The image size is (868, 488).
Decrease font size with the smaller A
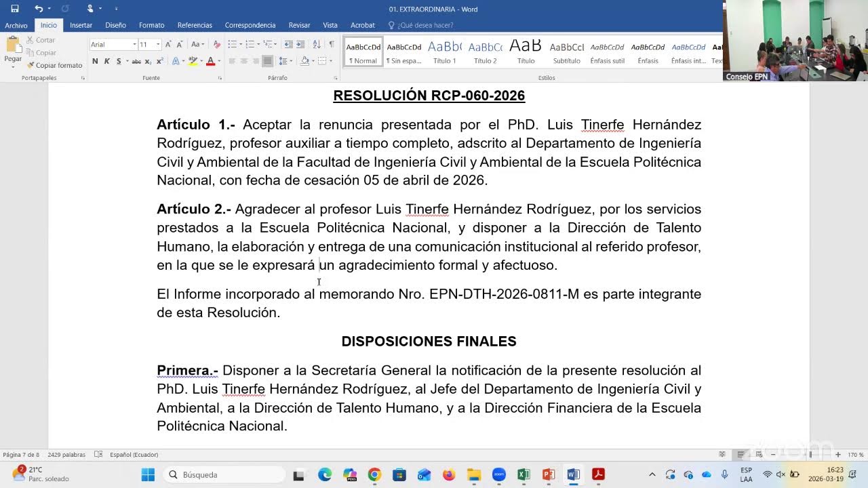(180, 44)
